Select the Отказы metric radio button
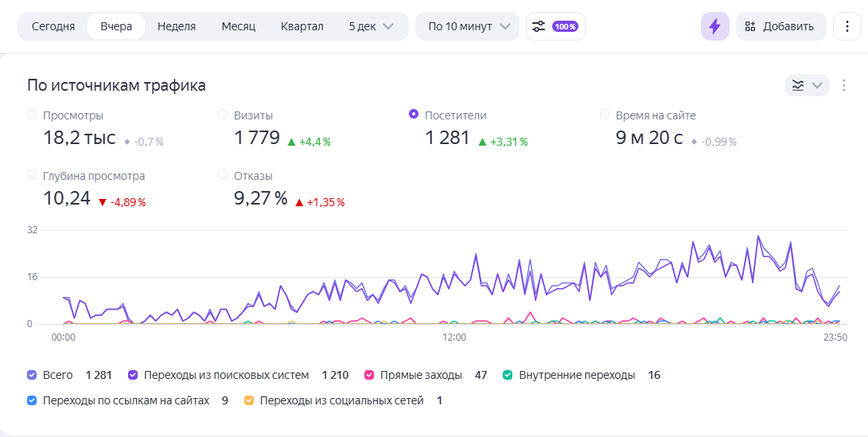 click(223, 174)
